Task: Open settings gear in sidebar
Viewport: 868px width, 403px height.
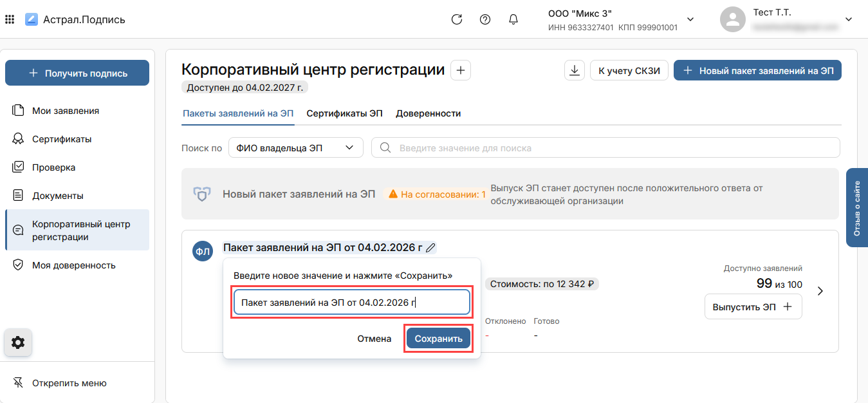Action: (18, 342)
